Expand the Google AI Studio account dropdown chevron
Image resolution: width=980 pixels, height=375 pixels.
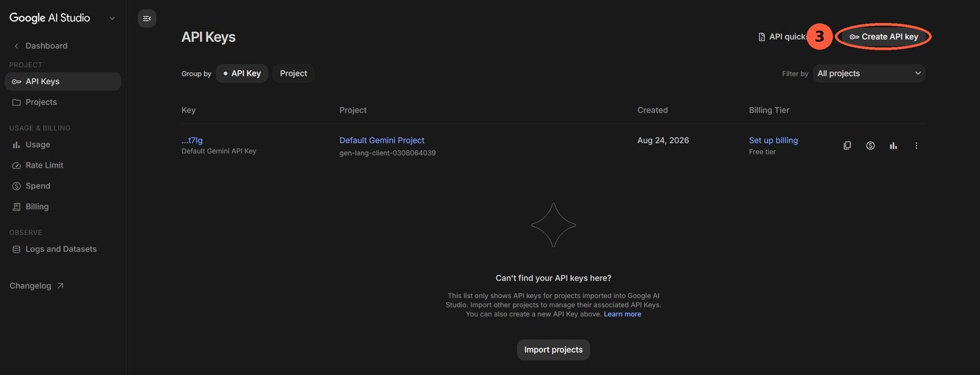[x=112, y=18]
